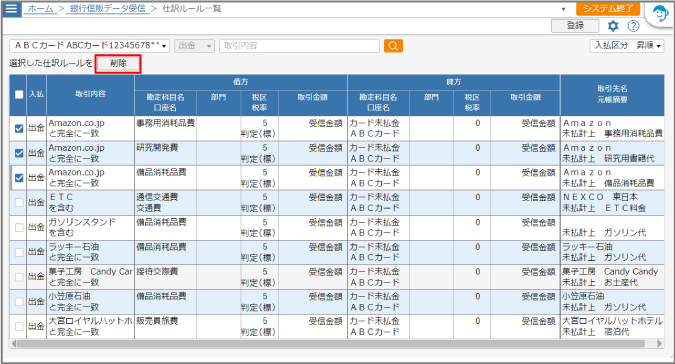
Task: Click the システム終了 button
Action: point(608,9)
